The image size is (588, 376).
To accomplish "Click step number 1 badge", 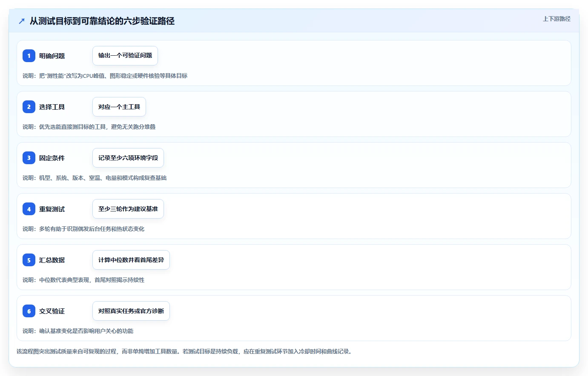I will coord(29,56).
